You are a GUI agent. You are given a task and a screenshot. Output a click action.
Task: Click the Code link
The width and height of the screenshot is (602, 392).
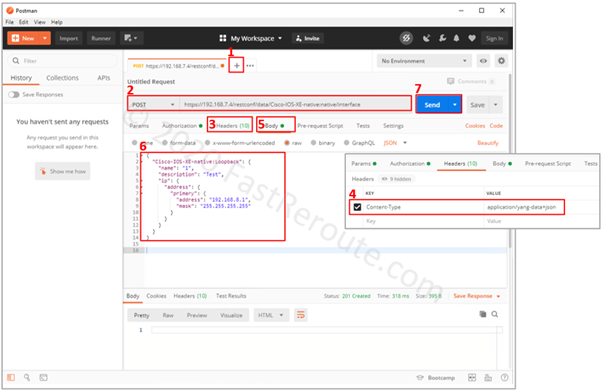pyautogui.click(x=496, y=126)
